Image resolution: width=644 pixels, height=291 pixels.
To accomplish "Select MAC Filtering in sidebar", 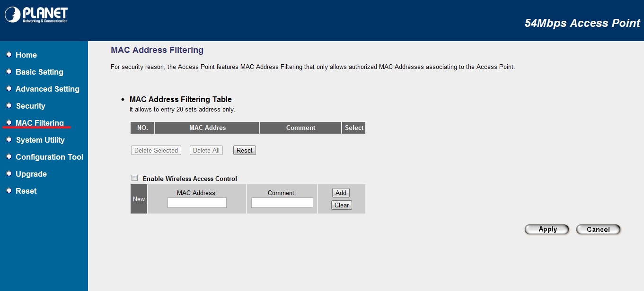I will [x=40, y=123].
